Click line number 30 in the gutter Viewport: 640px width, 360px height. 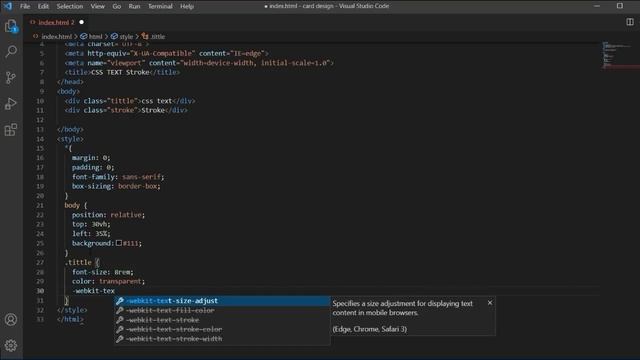[40, 291]
